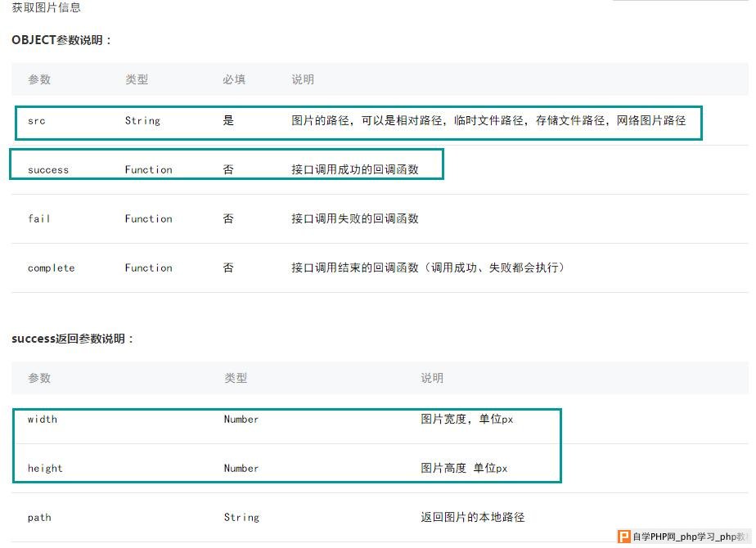Select 图片宽度，单位px description

click(466, 419)
